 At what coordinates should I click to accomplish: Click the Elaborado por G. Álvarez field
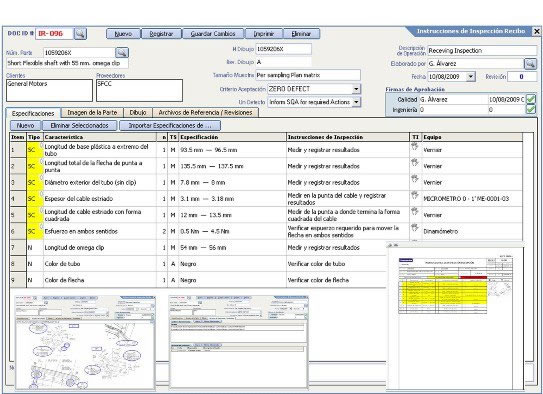475,64
